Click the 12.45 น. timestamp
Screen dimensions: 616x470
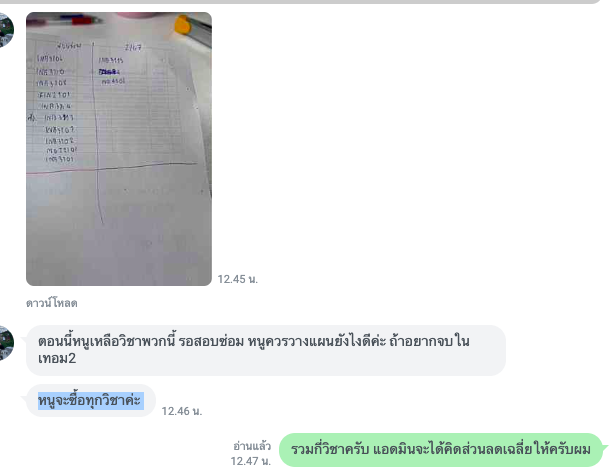(x=237, y=279)
